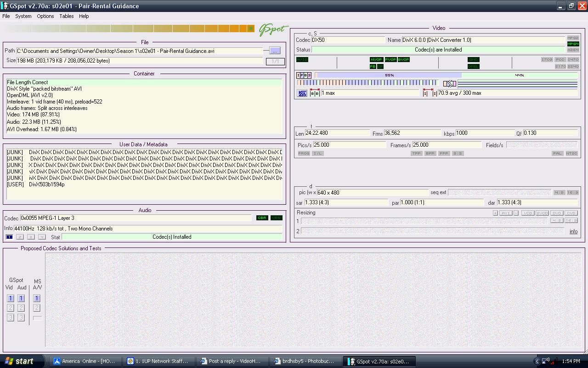Image resolution: width=588 pixels, height=368 pixels.
Task: Click the BVOP indicator badge
Action: (x=403, y=60)
